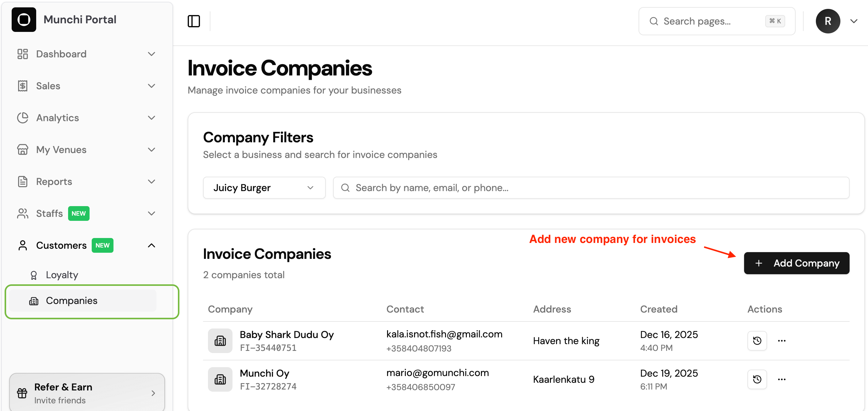Click the R user avatar
The width and height of the screenshot is (868, 411).
[x=828, y=21]
